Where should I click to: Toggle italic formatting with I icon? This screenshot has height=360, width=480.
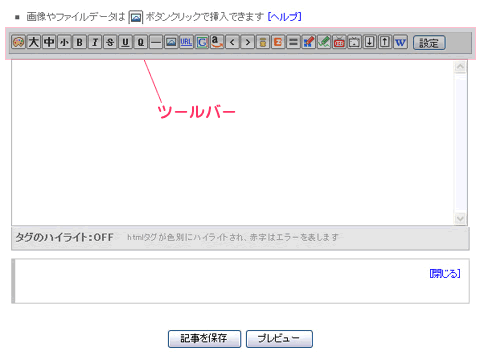tap(95, 42)
